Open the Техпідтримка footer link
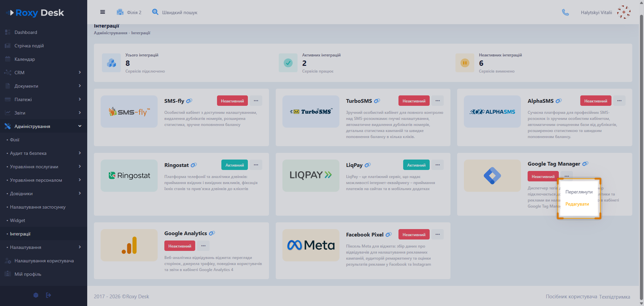 (614, 297)
